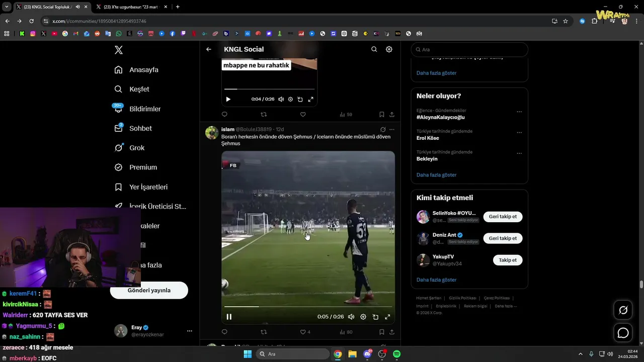Screen dimensions: 644x362
Task: Open more options for Bekleyin trend
Action: 519,153
